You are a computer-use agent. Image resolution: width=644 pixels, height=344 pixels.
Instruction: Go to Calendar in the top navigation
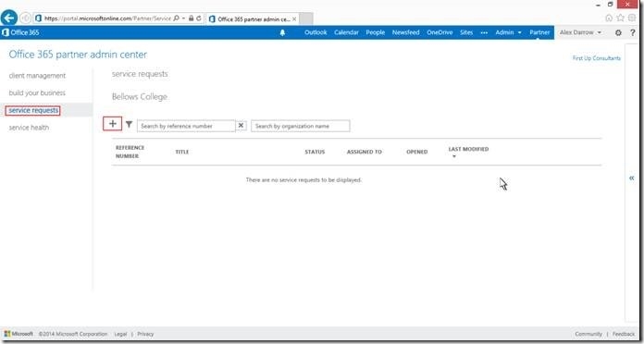[346, 32]
